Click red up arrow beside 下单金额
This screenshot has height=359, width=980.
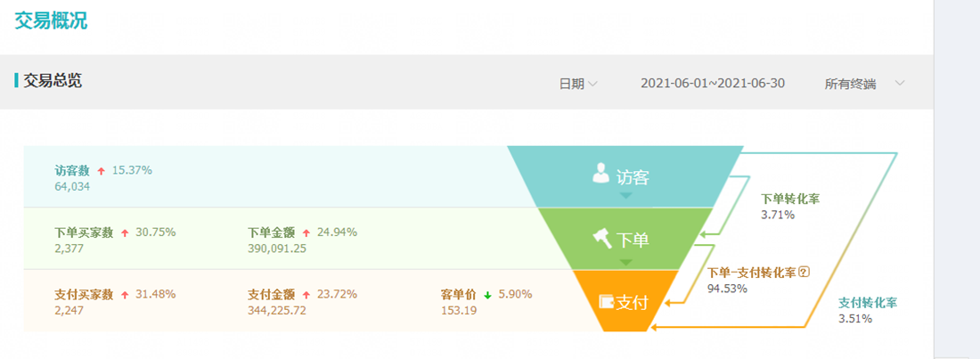[x=306, y=233]
